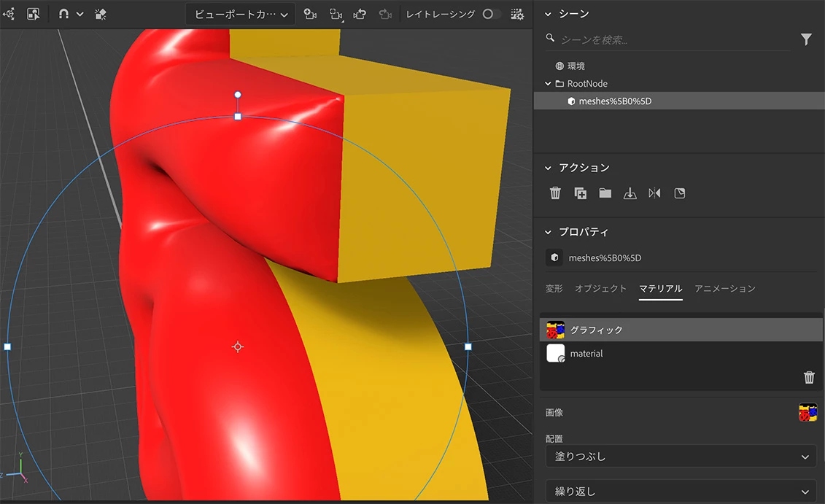This screenshot has height=504, width=825.
Task: Select the group selection mode icon
Action: 33,14
